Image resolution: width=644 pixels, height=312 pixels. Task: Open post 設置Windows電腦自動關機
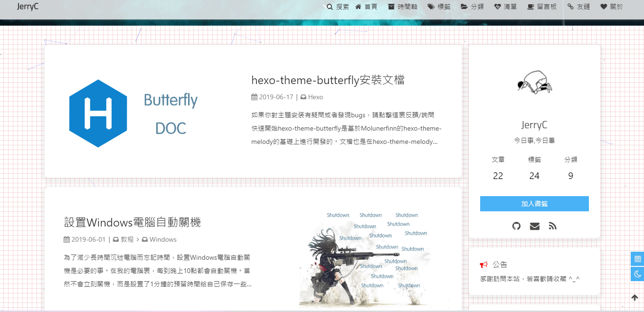133,222
